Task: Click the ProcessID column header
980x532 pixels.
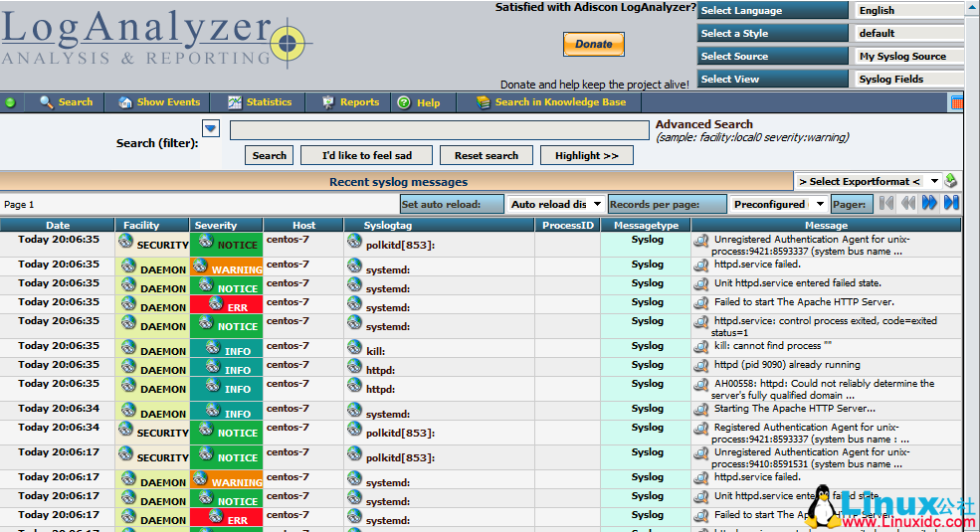Action: coord(568,226)
